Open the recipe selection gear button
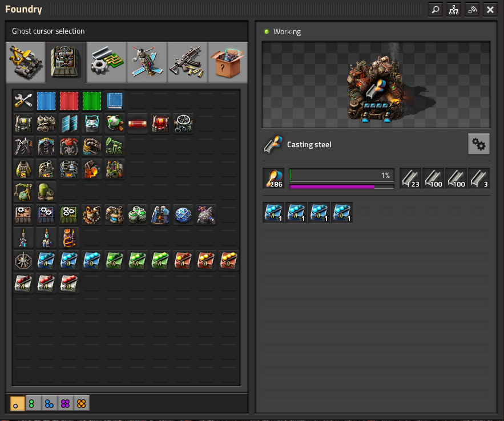 [479, 144]
